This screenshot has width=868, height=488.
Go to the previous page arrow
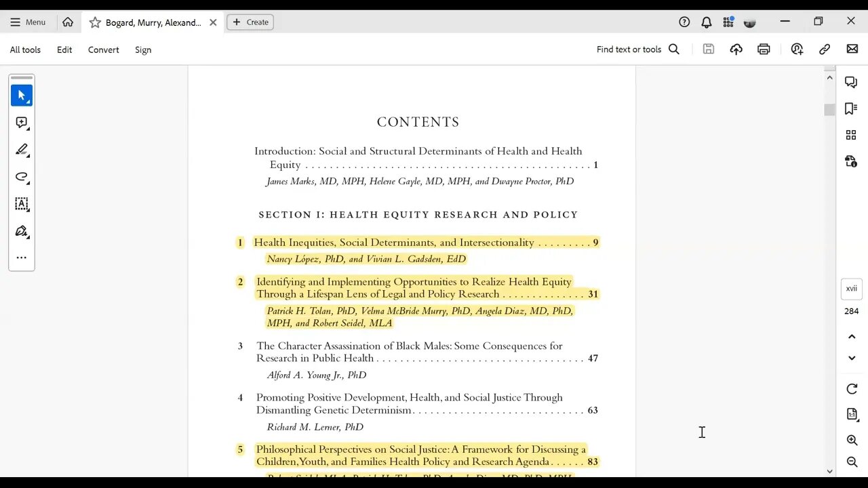click(852, 337)
